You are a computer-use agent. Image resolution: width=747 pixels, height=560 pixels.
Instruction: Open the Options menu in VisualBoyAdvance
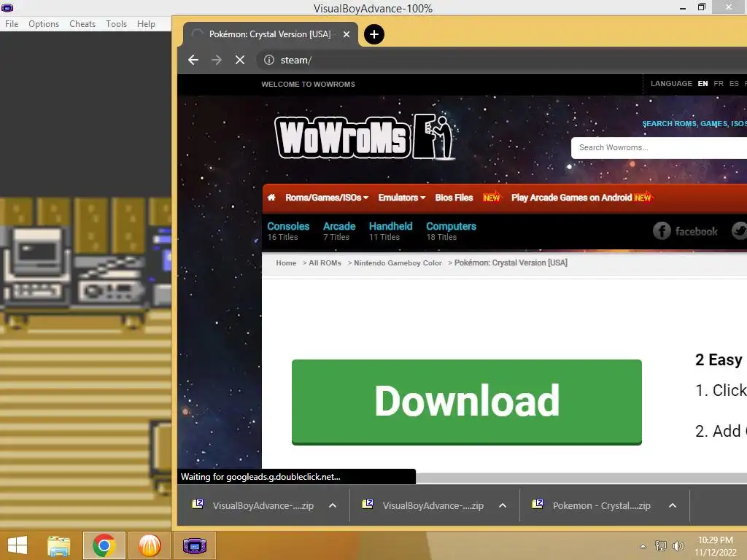click(44, 24)
